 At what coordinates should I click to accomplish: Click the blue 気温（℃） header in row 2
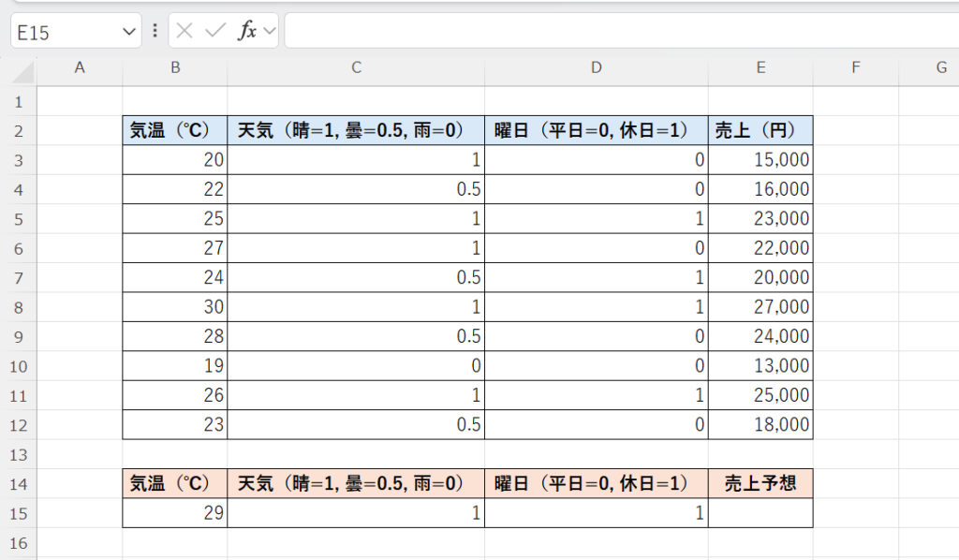(174, 131)
